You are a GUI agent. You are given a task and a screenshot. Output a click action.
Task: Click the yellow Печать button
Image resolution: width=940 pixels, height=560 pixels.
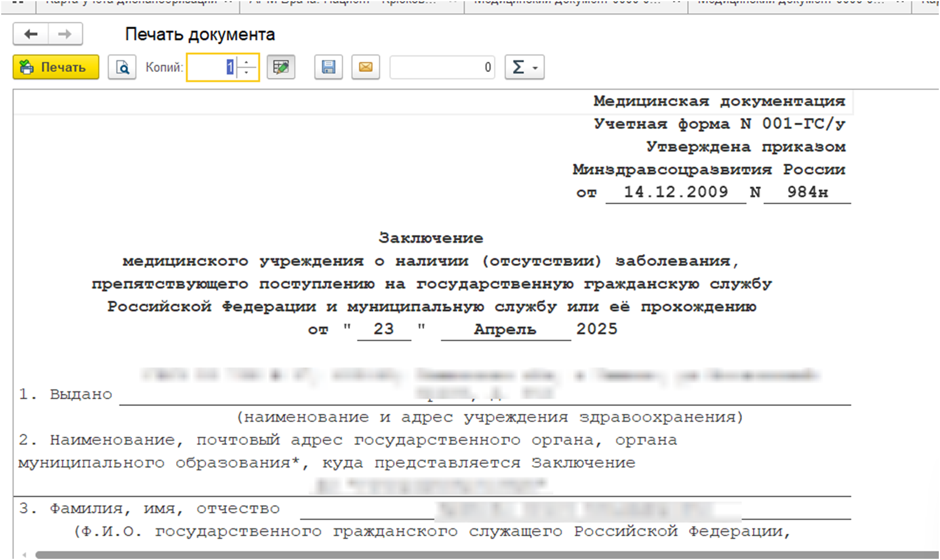pyautogui.click(x=55, y=67)
